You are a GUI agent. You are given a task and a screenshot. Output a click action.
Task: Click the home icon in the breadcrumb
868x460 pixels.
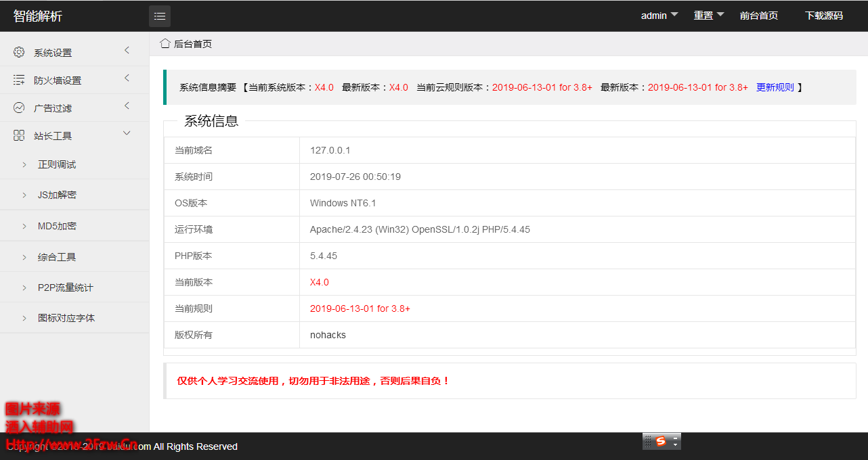pos(165,43)
